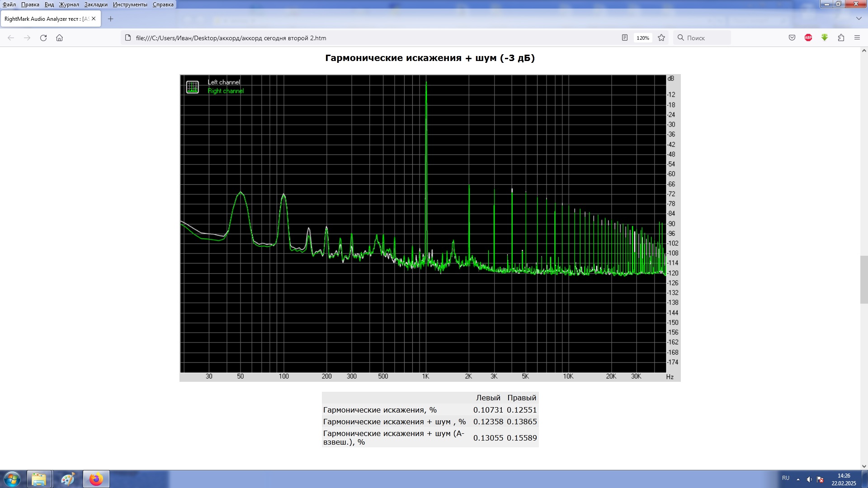The width and height of the screenshot is (868, 488).
Task: Open the green download extension icon
Action: pyautogui.click(x=825, y=38)
